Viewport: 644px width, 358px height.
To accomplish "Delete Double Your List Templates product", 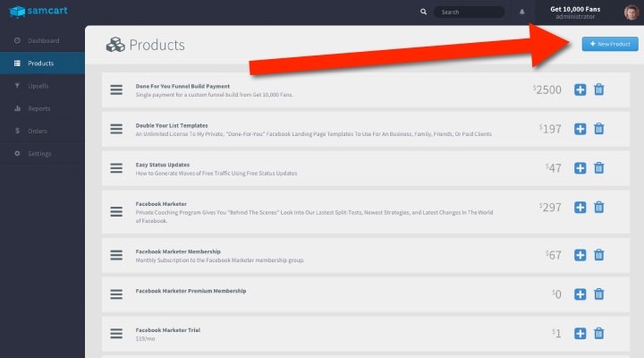I will 598,129.
